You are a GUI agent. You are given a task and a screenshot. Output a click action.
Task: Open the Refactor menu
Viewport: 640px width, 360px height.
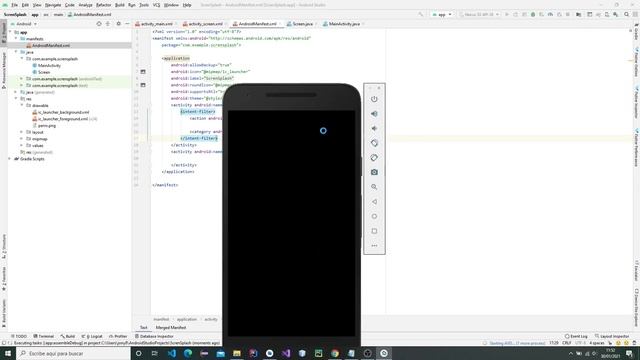103,5
